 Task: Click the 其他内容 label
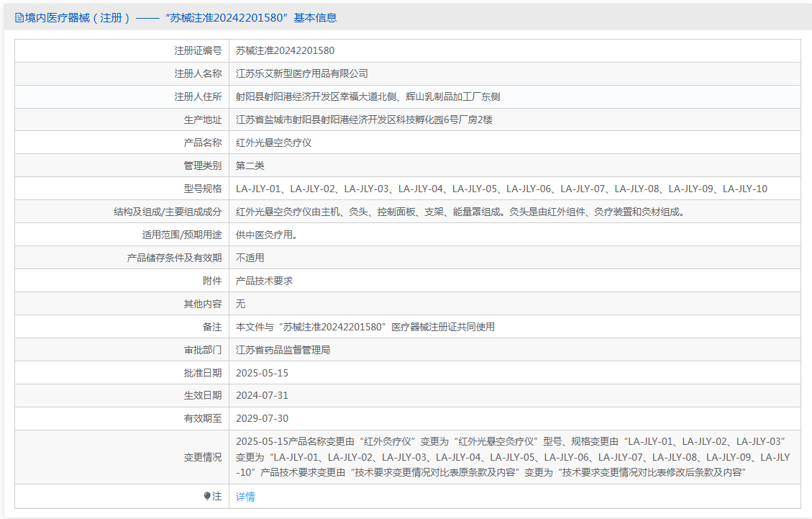[x=203, y=304]
